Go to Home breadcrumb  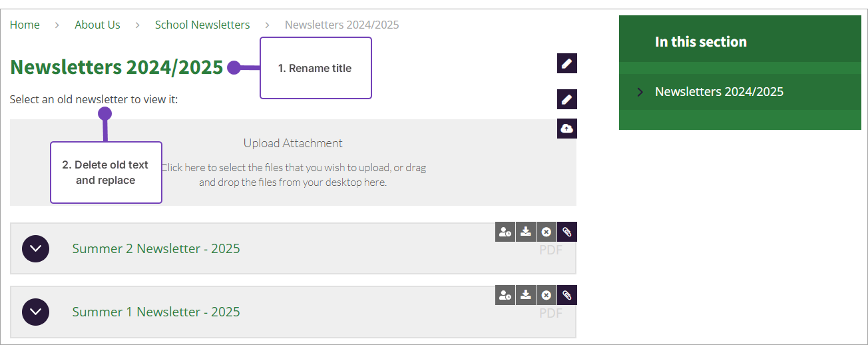[x=25, y=25]
